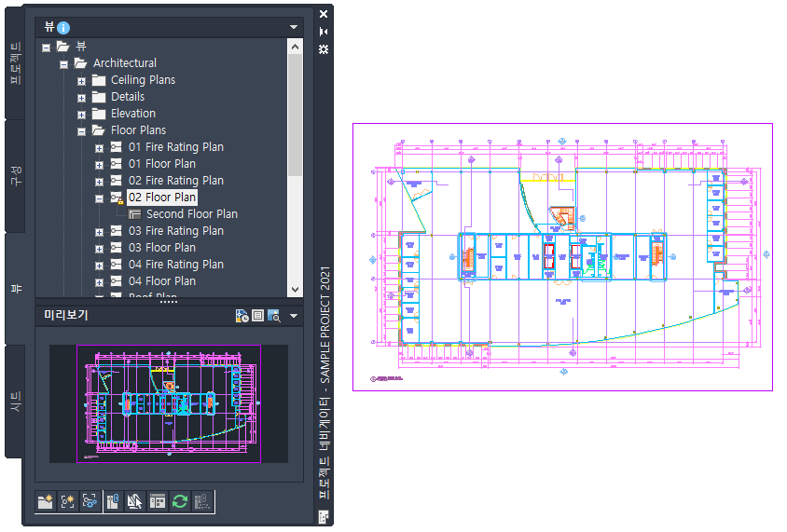Collapse the 02 Floor Plan node
Image resolution: width=787 pixels, height=532 pixels.
pos(100,199)
